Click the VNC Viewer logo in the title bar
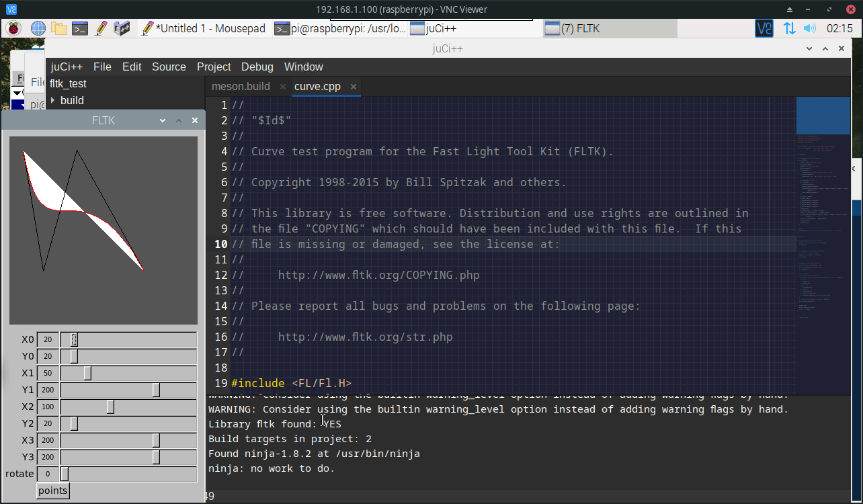The image size is (863, 504). (11, 9)
